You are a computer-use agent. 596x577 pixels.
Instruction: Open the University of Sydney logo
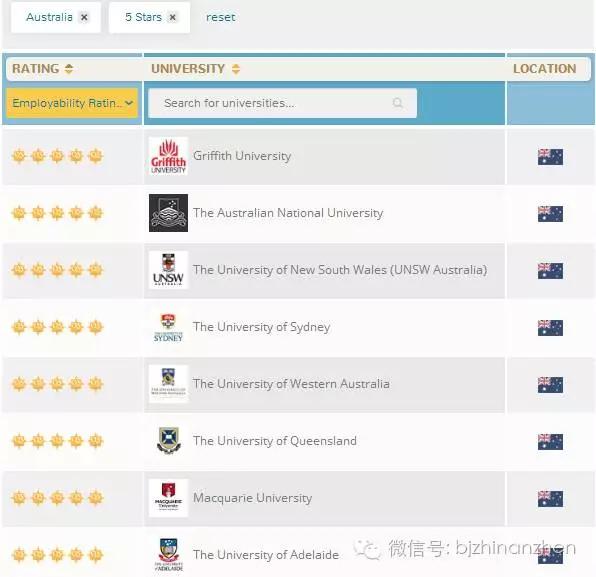168,327
